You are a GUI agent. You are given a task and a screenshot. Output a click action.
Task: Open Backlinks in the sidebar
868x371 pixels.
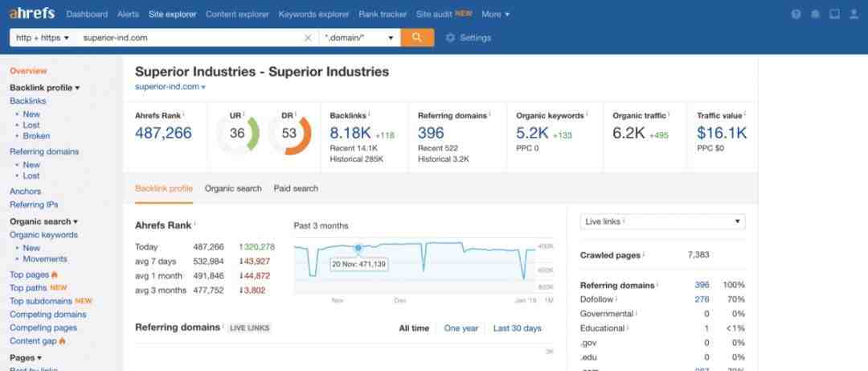pos(27,101)
